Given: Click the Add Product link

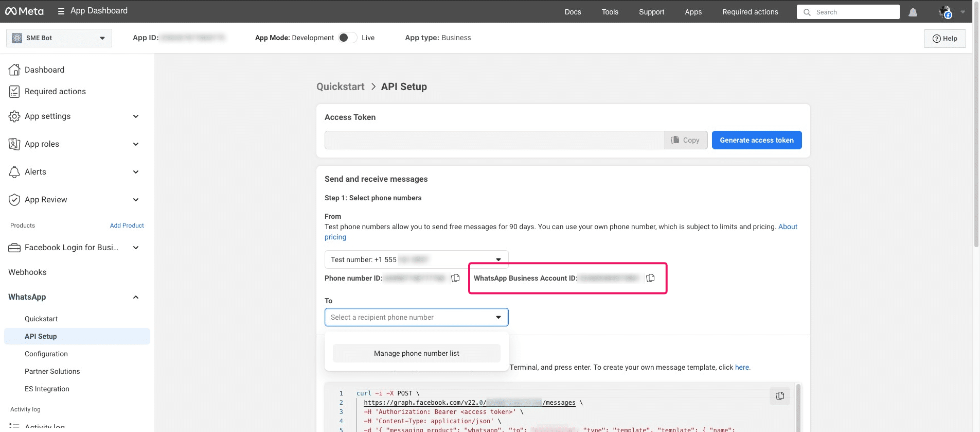Looking at the screenshot, I should pos(127,226).
